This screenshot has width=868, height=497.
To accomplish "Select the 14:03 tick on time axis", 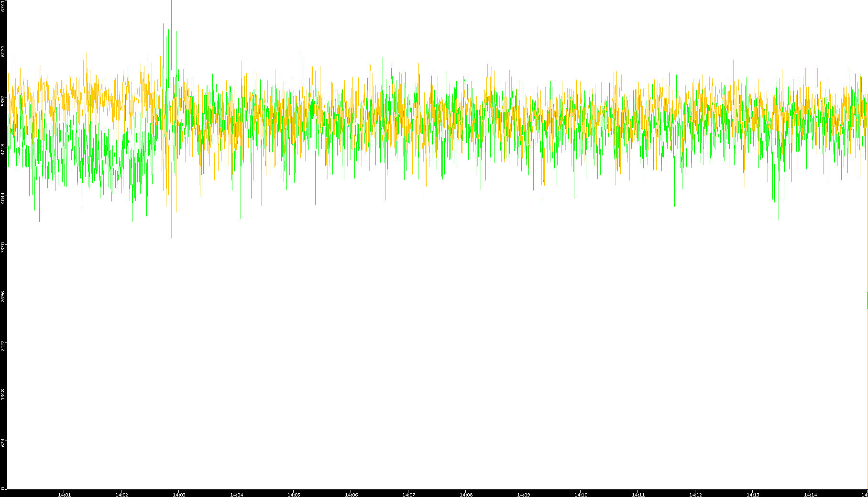I will pyautogui.click(x=179, y=495).
